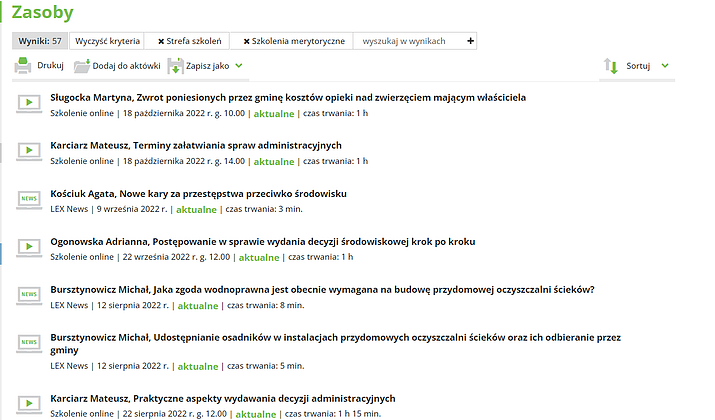Click the plus icon after the search field
This screenshot has width=715, height=420.
pos(471,41)
